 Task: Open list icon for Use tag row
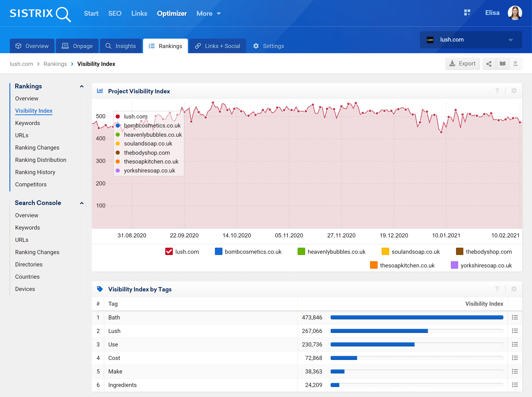515,344
